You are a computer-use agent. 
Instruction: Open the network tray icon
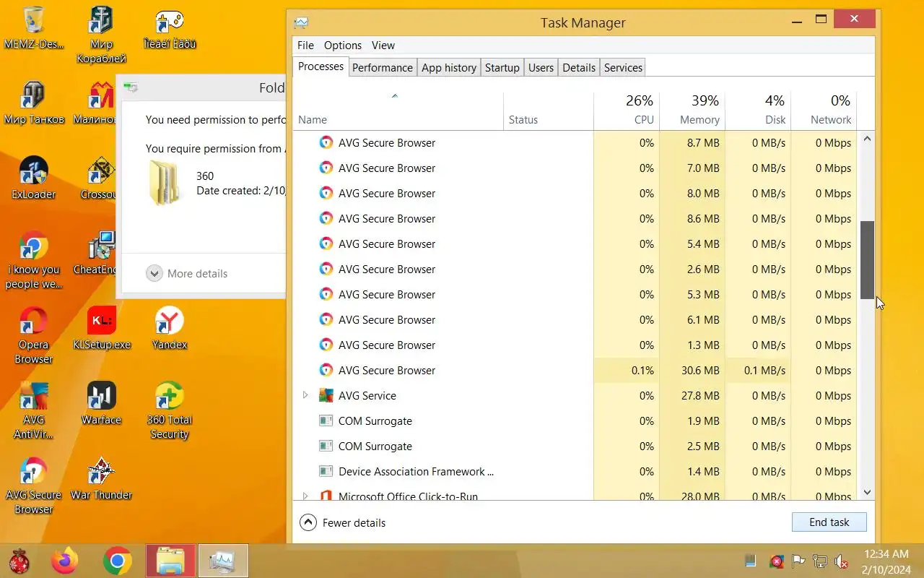[820, 561]
